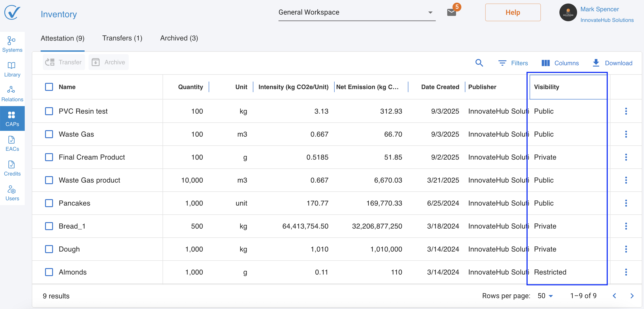The image size is (644, 309).
Task: Open the Systems sidebar icon
Action: [x=12, y=44]
